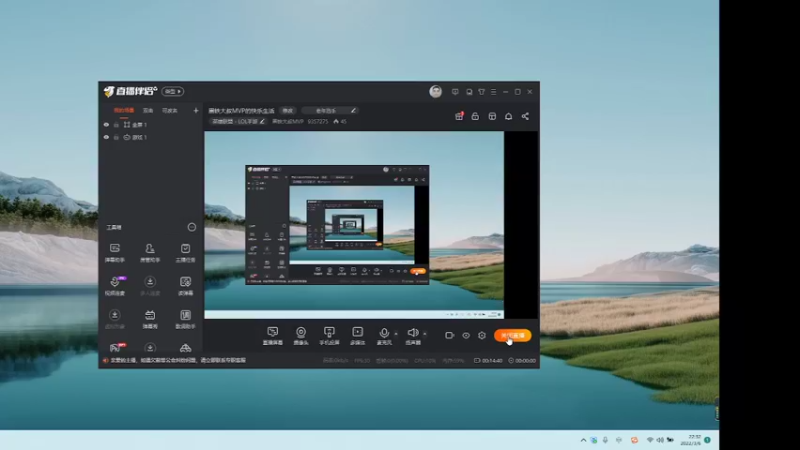Edit the pill field right of 修改
Viewport: 800px width, 450px height.
329,110
